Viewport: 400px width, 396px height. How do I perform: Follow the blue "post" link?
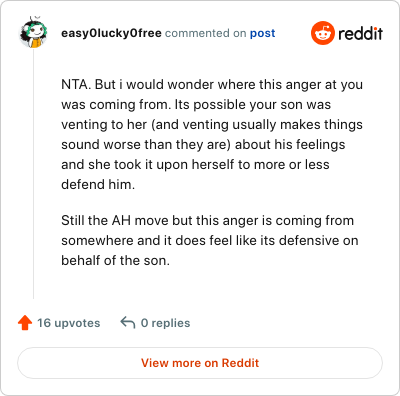pos(263,33)
